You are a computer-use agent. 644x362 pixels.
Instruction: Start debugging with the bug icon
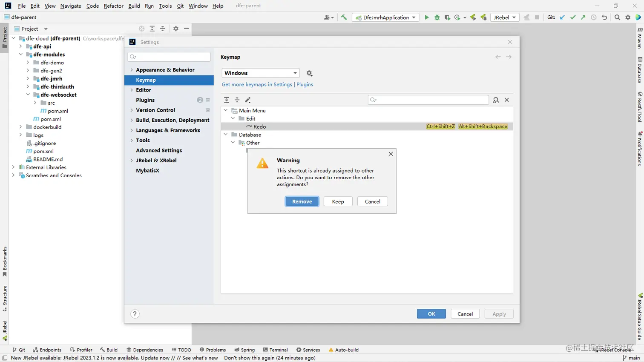tap(437, 17)
